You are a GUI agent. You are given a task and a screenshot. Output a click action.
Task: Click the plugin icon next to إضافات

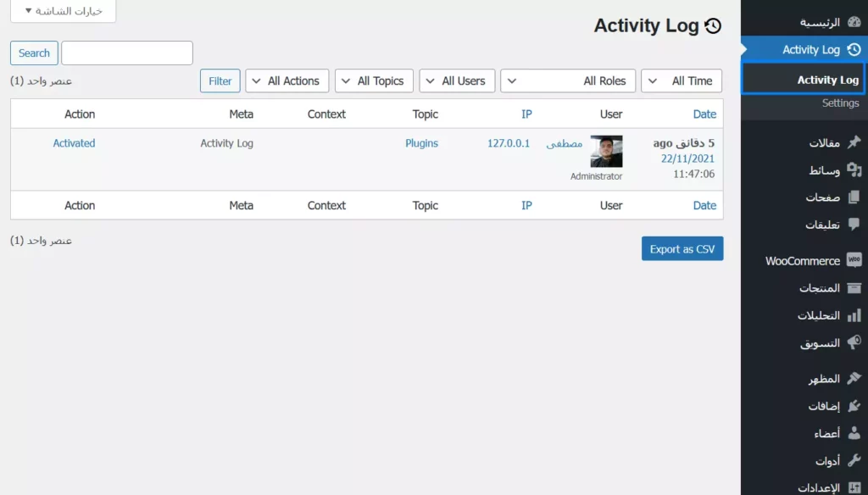tap(854, 406)
